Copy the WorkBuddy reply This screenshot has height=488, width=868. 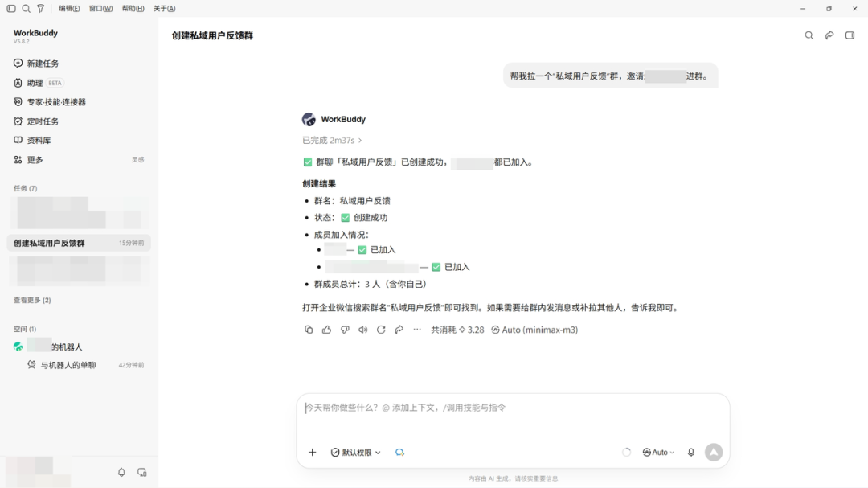[x=309, y=330]
